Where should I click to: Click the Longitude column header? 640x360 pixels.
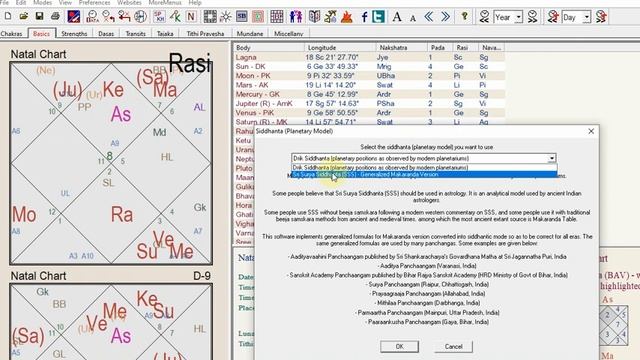pos(340,48)
